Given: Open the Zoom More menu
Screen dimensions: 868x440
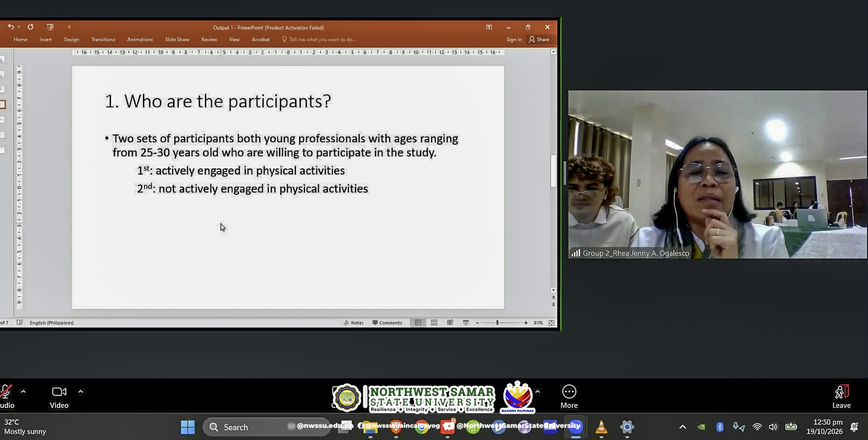Looking at the screenshot, I should [569, 397].
